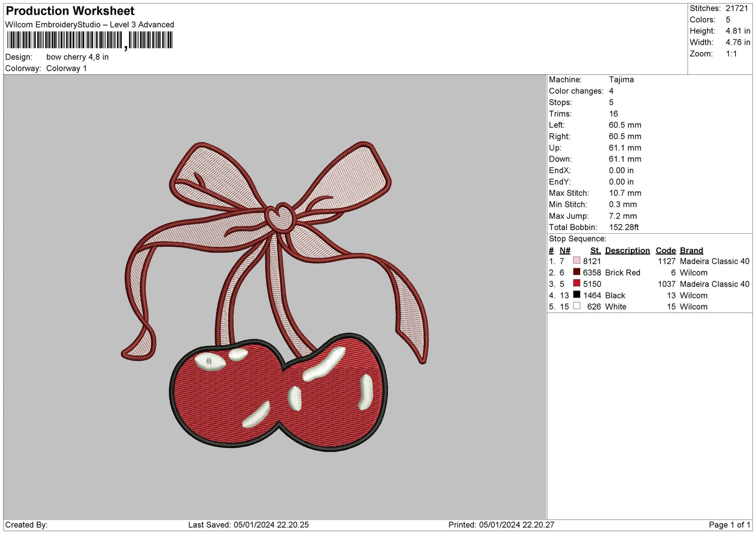Screen dimensions: 756x534
Task: Click the 'Left:' label
Action: click(x=557, y=125)
